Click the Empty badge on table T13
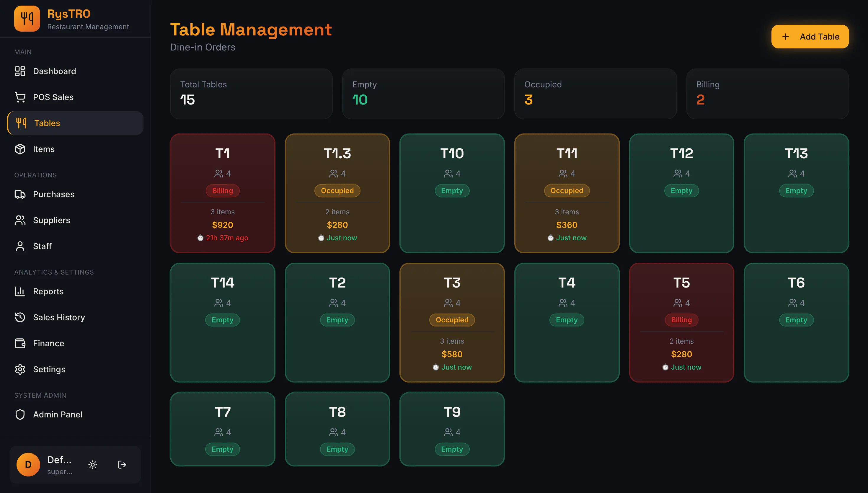The height and width of the screenshot is (493, 868). (796, 191)
